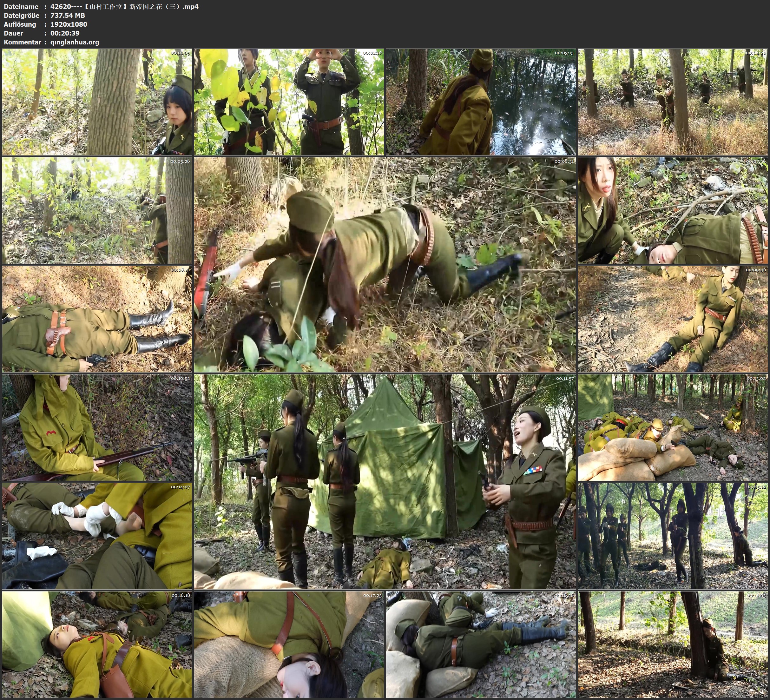Screen dimensions: 770x700
Task: Click the rifle close-up frame at 00:10:52
Action: [97, 427]
